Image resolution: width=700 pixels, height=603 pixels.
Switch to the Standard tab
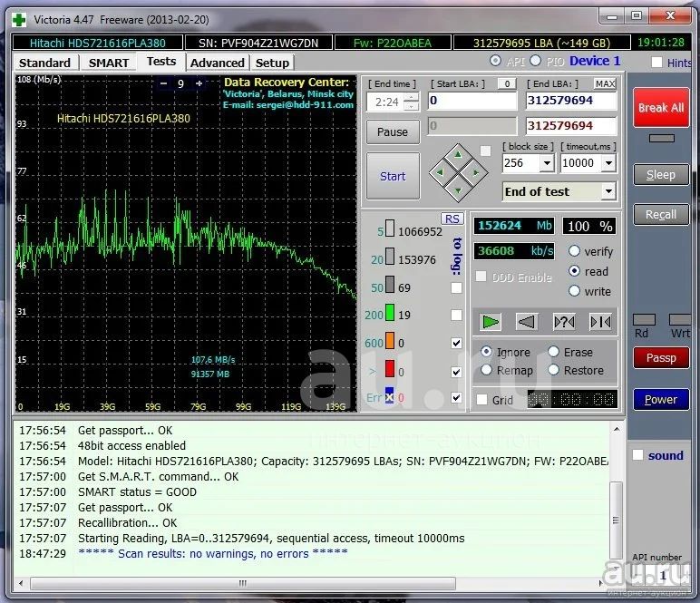pyautogui.click(x=44, y=63)
